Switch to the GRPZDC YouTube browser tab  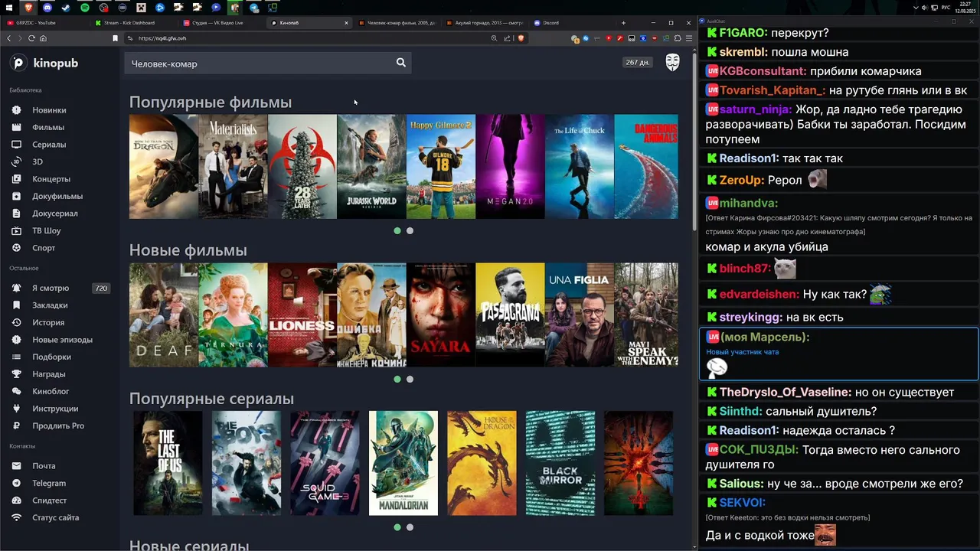coord(44,23)
